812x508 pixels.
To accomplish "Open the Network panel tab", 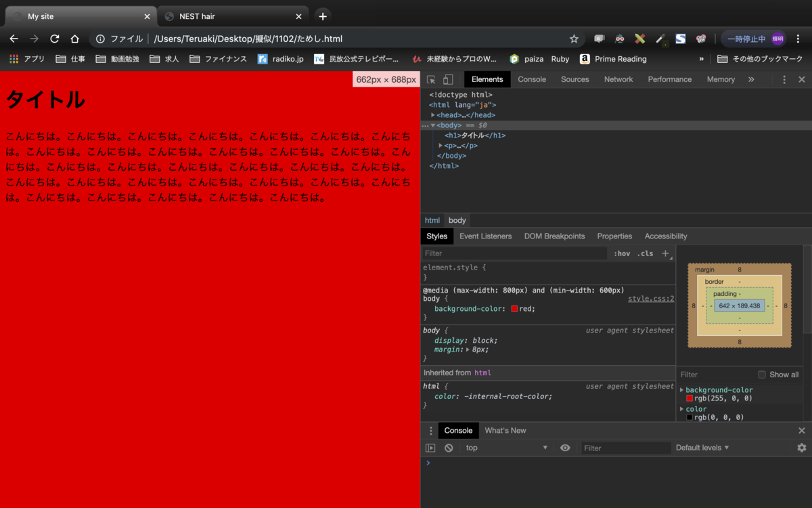I will pyautogui.click(x=618, y=79).
